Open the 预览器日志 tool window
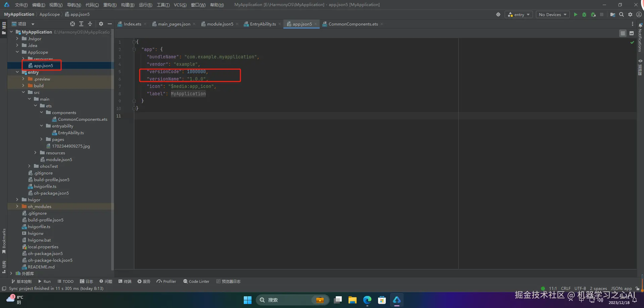This screenshot has width=644, height=308. (x=228, y=281)
